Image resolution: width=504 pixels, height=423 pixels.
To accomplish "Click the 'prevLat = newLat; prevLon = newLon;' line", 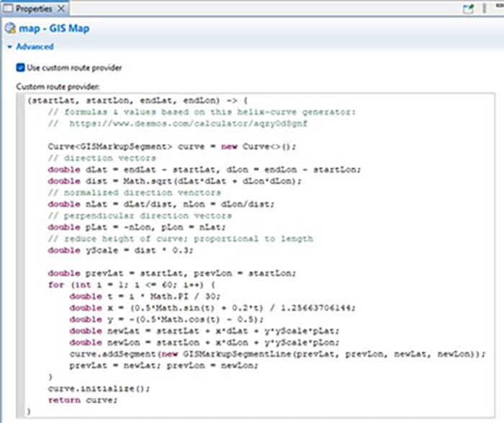I will [163, 366].
